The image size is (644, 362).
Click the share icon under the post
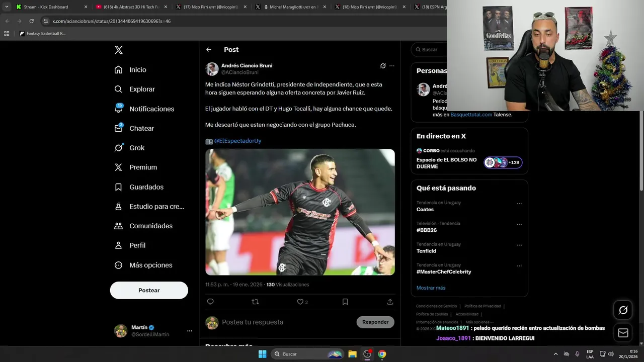[390, 302]
